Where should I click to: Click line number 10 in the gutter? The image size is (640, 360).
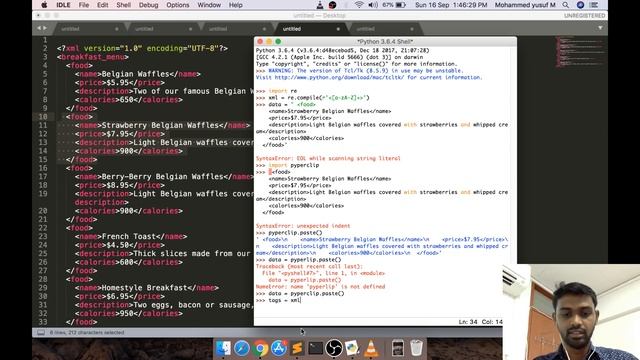click(x=43, y=117)
